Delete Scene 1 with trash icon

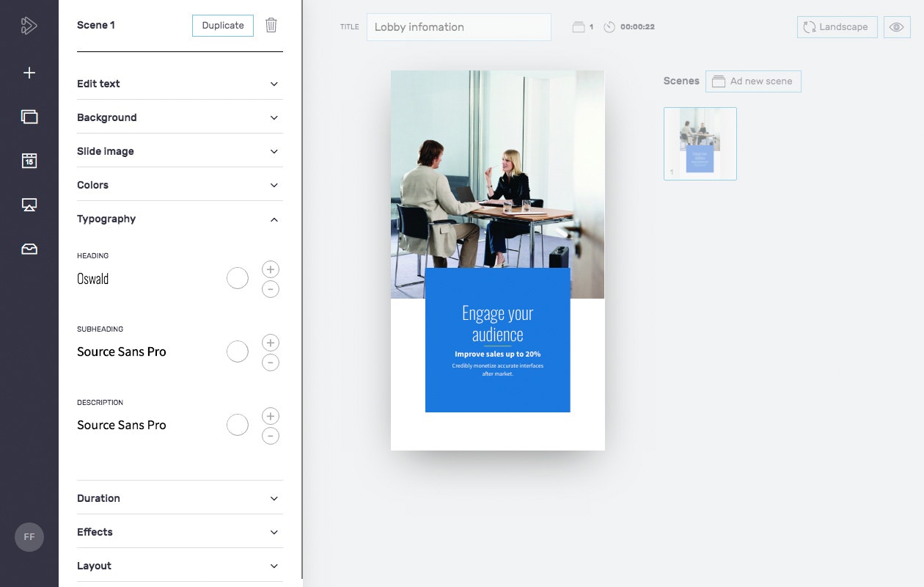271,25
